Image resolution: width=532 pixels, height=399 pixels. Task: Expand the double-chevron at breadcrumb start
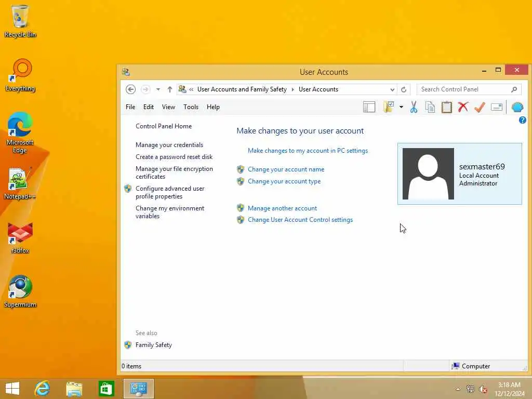coord(191,89)
